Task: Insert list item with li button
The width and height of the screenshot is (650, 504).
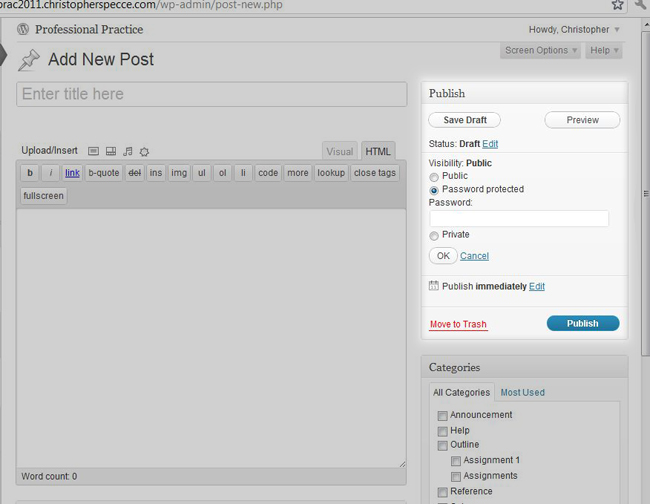Action: (243, 173)
